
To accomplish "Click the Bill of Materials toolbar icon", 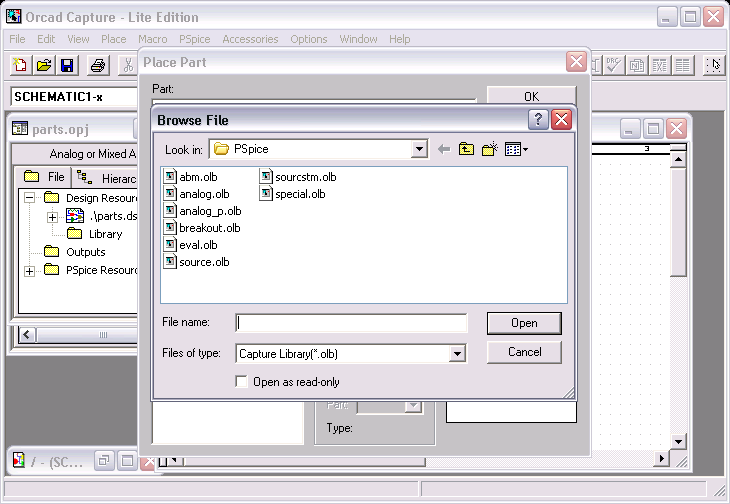I will pos(683,65).
